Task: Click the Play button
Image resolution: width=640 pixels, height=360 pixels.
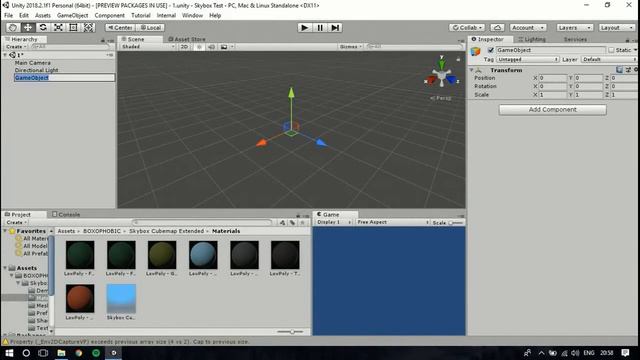Action: click(x=304, y=27)
